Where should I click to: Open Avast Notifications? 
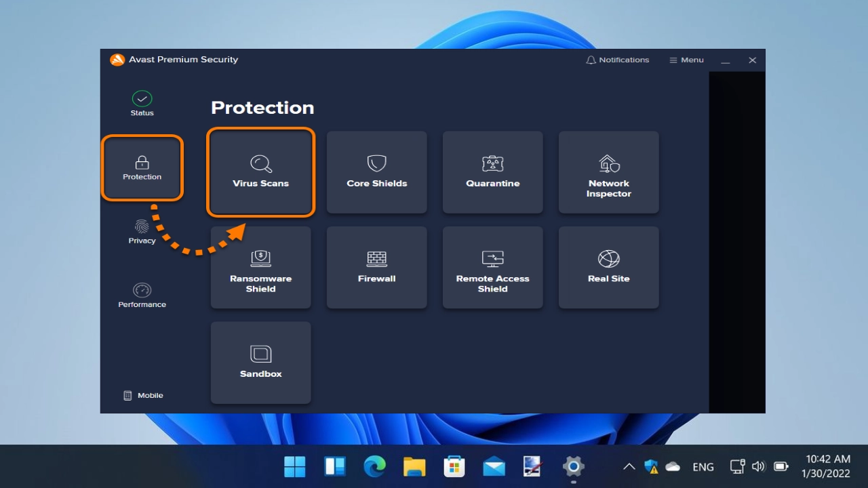618,60
